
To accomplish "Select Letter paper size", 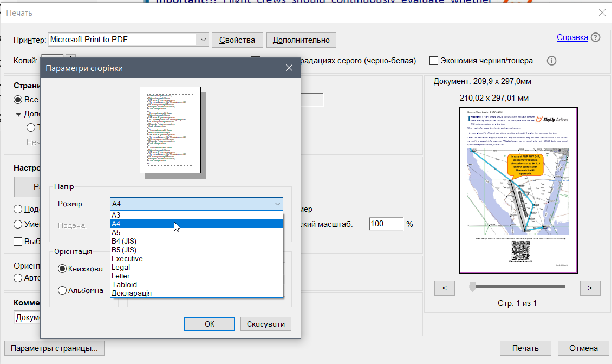I will point(196,276).
